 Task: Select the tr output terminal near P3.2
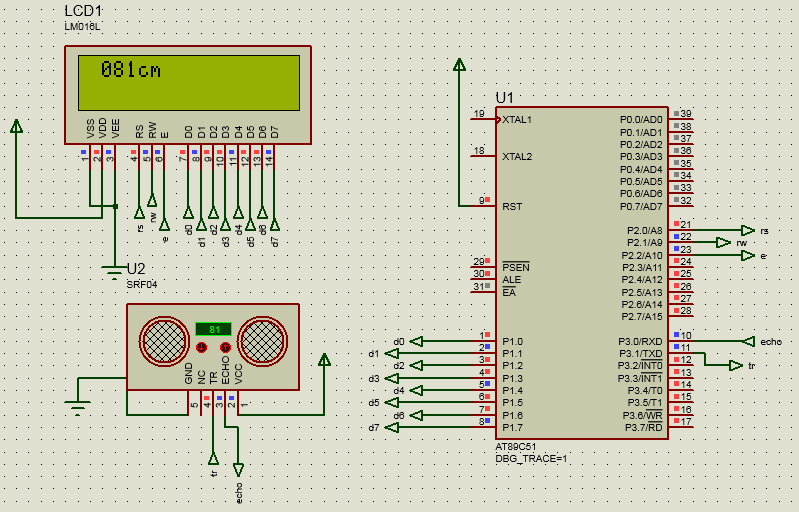pos(735,366)
